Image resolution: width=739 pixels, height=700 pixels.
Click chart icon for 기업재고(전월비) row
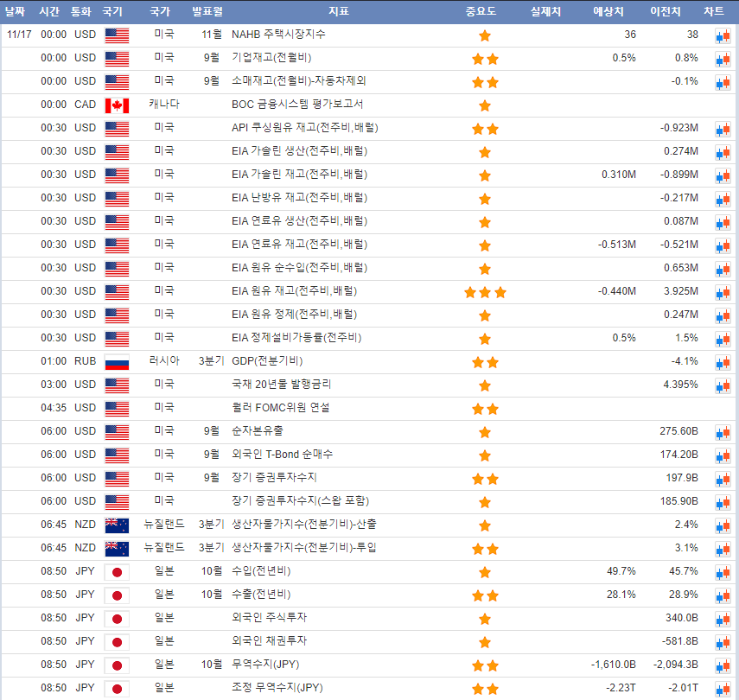click(722, 60)
